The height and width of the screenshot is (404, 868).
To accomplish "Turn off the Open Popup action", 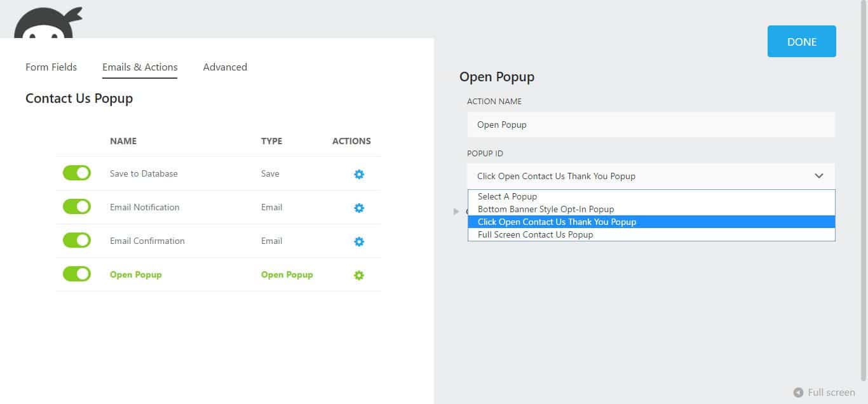I will click(76, 274).
